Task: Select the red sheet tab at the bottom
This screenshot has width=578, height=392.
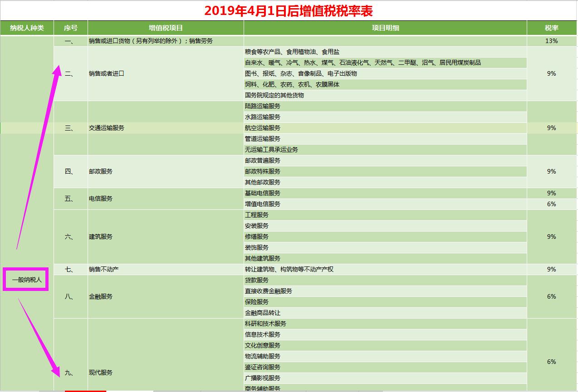Action: click(x=85, y=390)
